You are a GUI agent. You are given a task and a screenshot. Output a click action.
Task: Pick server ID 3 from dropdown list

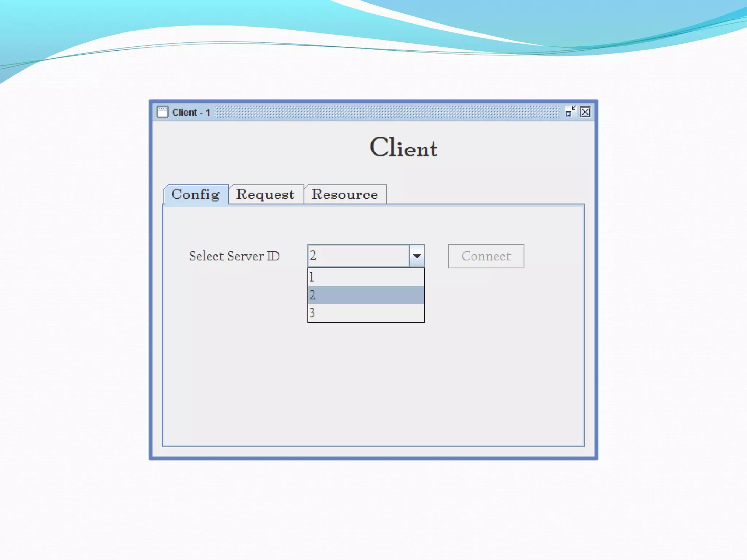[x=365, y=313]
